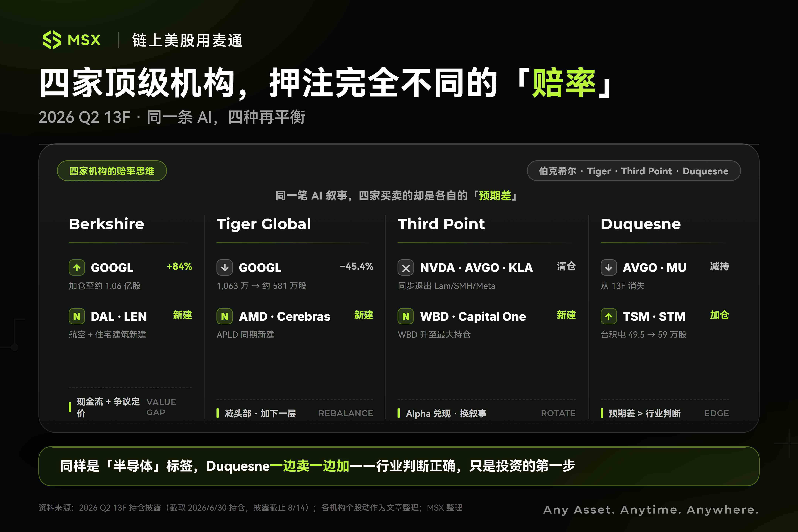Click the +84% change label for GOOGL
798x532 pixels.
[x=180, y=266]
